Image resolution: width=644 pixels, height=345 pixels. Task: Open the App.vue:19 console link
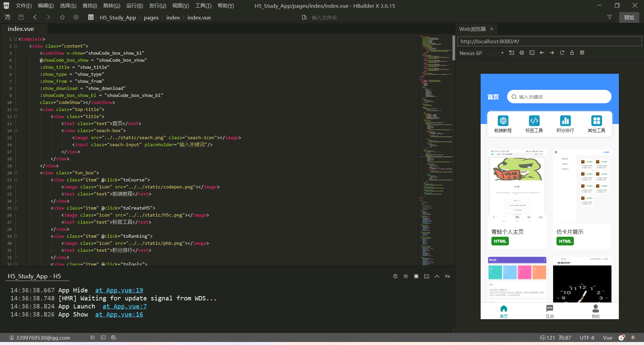pos(119,290)
